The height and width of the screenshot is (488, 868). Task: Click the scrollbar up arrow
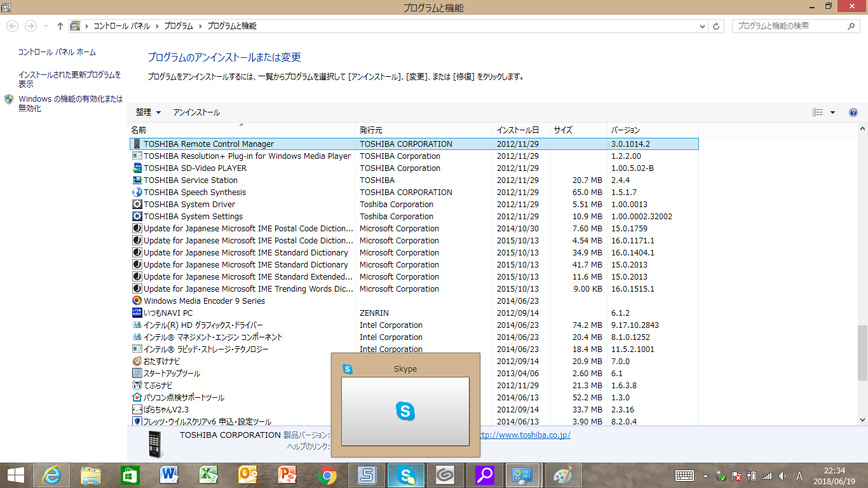[862, 128]
